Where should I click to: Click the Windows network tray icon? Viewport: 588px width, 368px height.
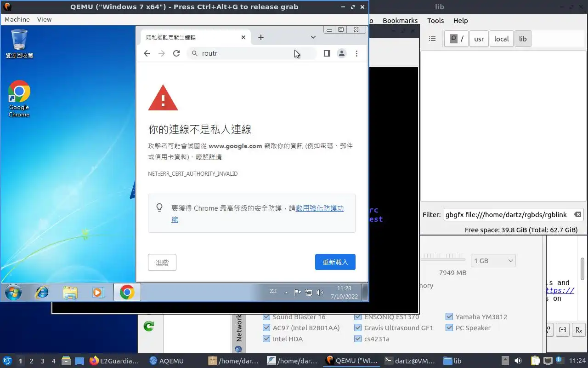coord(309,292)
